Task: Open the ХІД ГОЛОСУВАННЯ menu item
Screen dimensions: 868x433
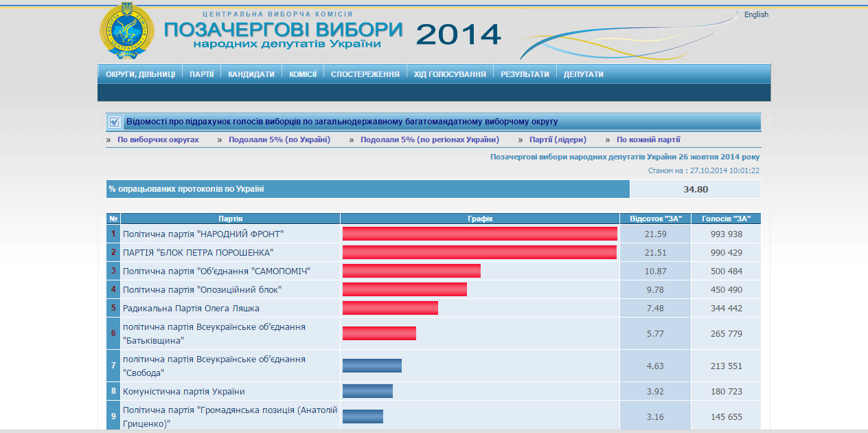Action: [x=450, y=74]
